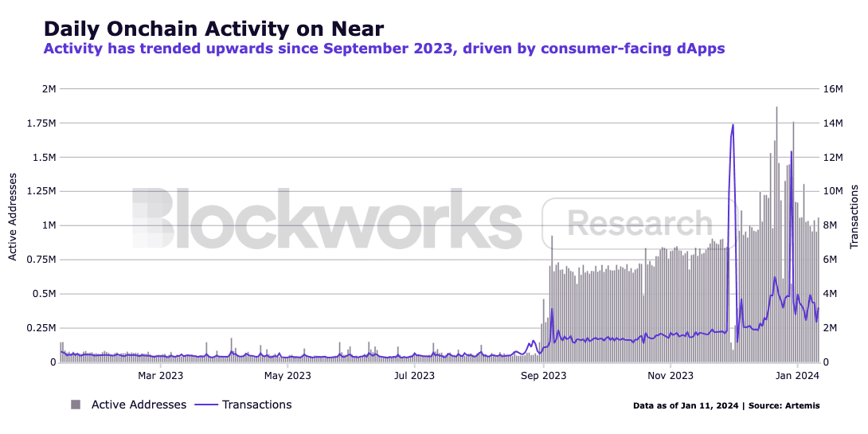Viewport: 868px width, 434px height.
Task: Click the purple Transactions legend line marker
Action: pyautogui.click(x=206, y=405)
